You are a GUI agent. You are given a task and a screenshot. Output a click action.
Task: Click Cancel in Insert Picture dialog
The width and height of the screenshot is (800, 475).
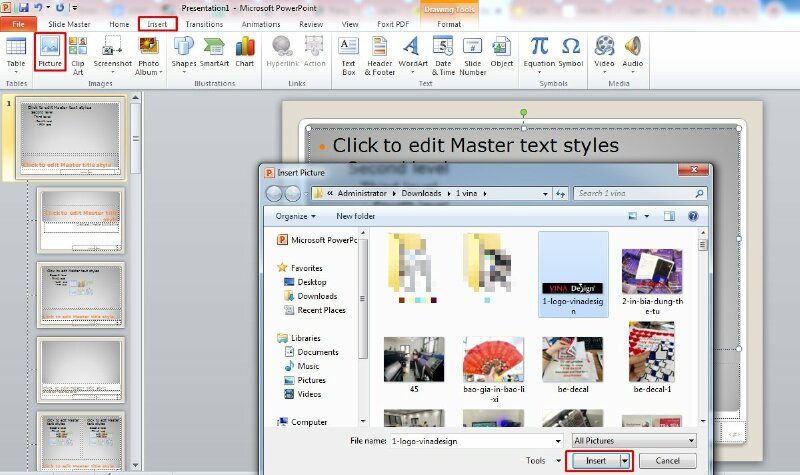pyautogui.click(x=667, y=461)
